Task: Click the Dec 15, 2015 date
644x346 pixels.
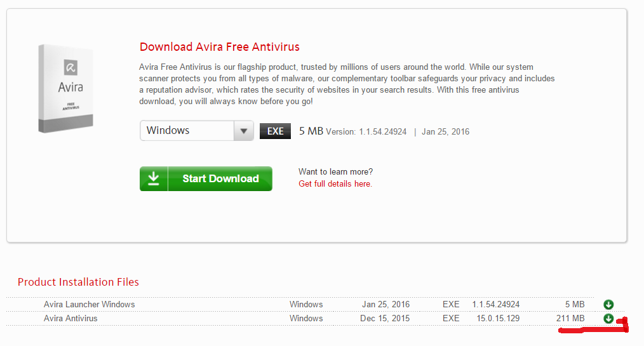Action: (385, 318)
